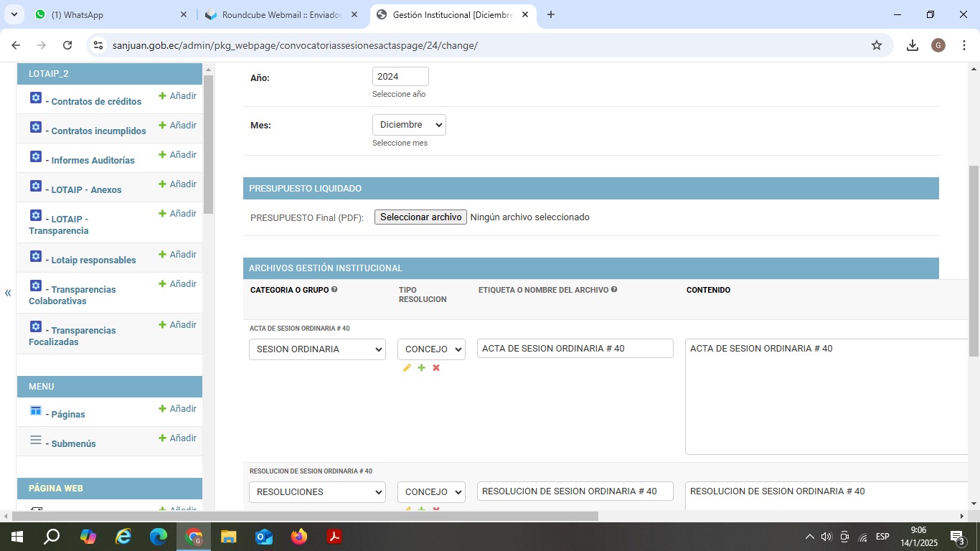Open the SESION ORDINARIA category dropdown

click(317, 349)
